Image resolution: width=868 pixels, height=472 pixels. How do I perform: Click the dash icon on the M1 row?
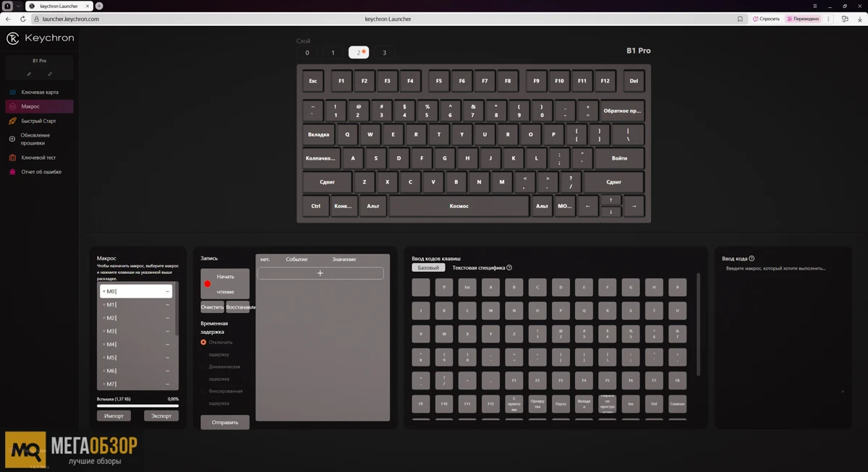click(168, 305)
